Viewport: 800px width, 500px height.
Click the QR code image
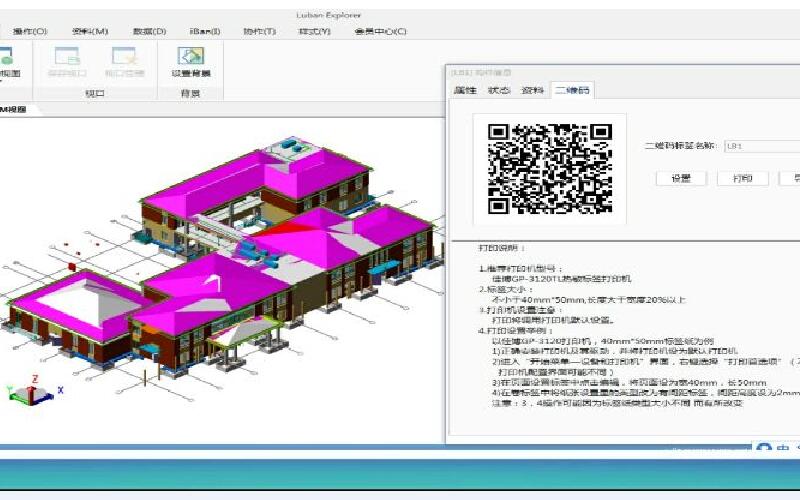tap(549, 169)
